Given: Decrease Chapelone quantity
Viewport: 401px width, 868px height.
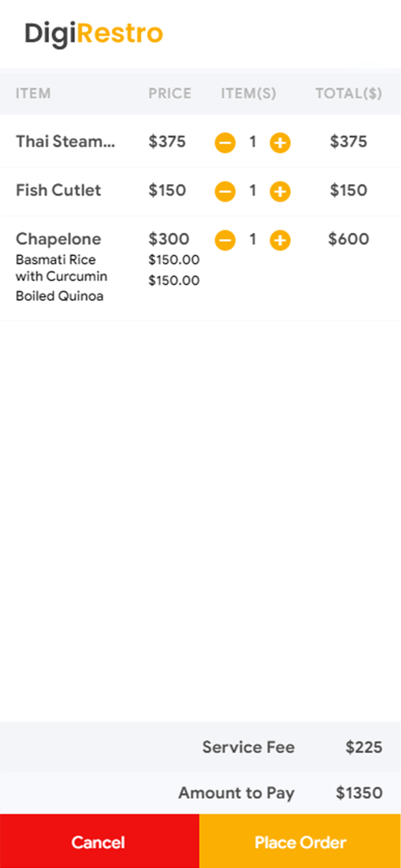Looking at the screenshot, I should 225,240.
